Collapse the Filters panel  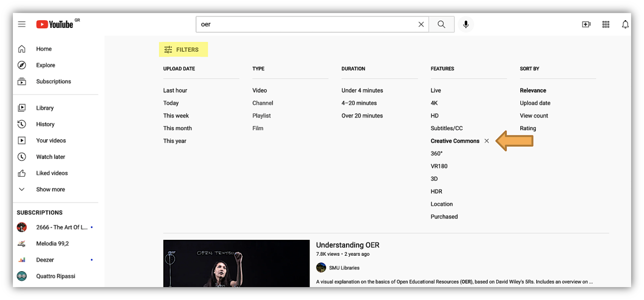pyautogui.click(x=183, y=49)
